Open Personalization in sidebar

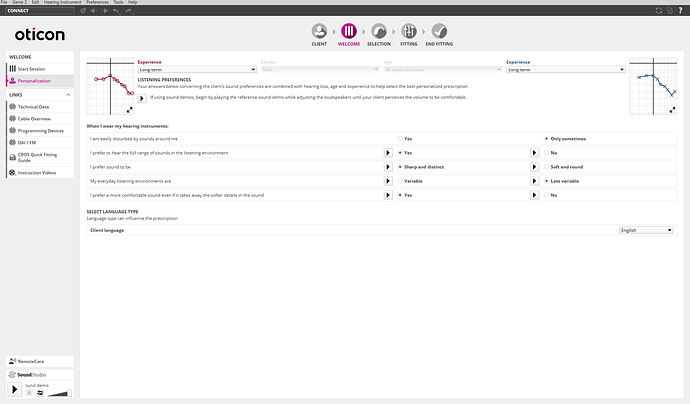40,81
